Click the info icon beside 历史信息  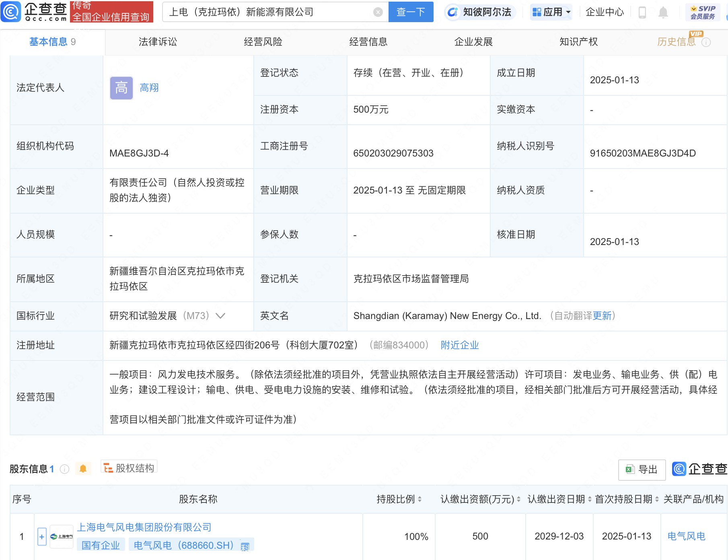click(x=706, y=42)
